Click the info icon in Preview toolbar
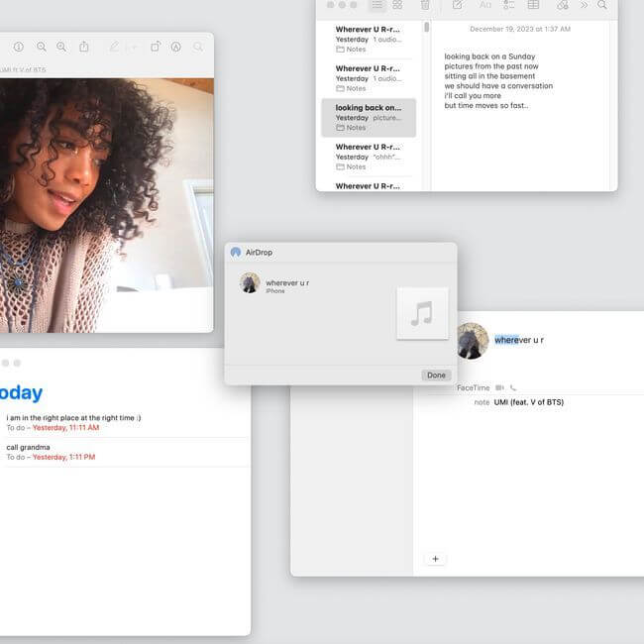The width and height of the screenshot is (644, 644). pos(18,47)
